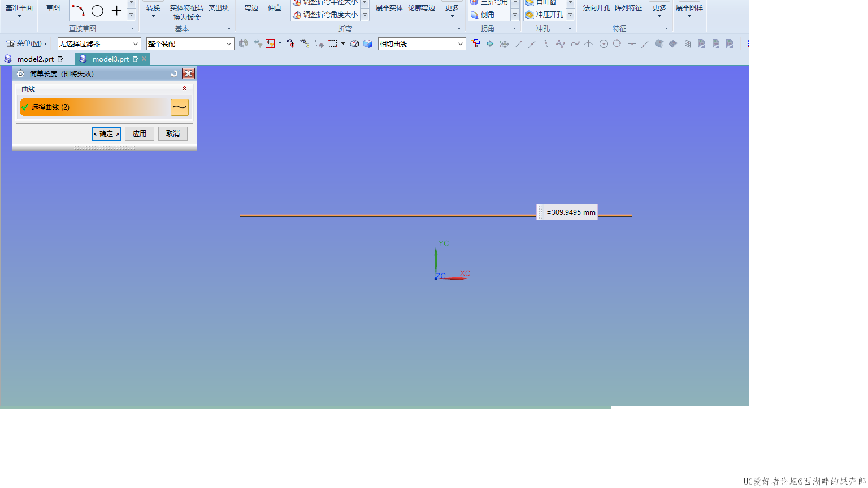The width and height of the screenshot is (868, 488).
Task: Click the rectangle selection marquee icon
Action: (333, 43)
